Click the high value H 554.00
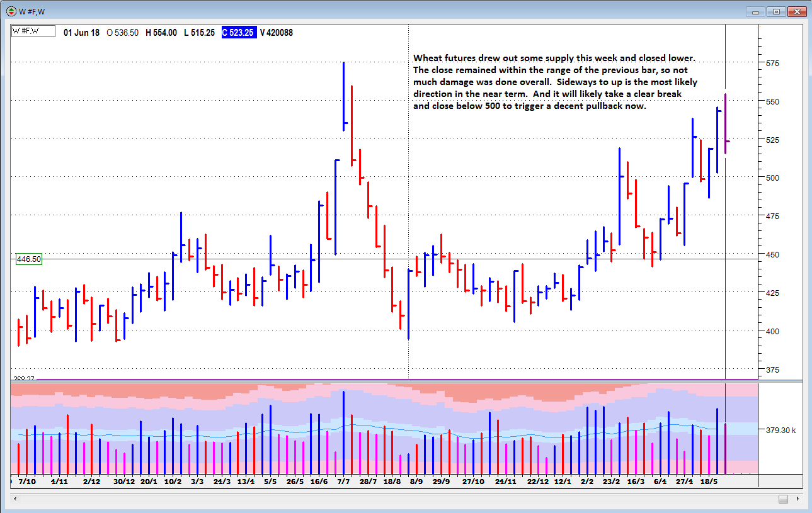812x513 pixels. (161, 32)
